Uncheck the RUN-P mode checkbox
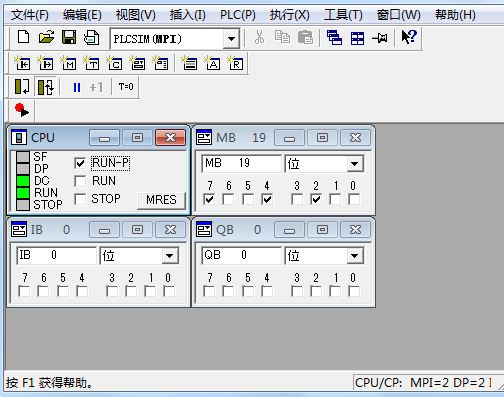Viewport: 504px width, 397px height. click(x=80, y=163)
